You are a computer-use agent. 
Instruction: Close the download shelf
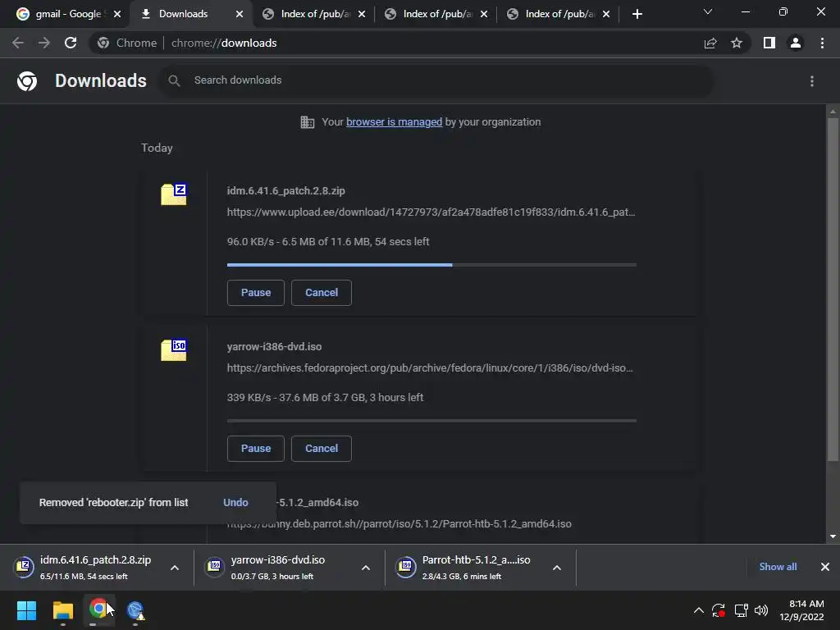pos(825,567)
